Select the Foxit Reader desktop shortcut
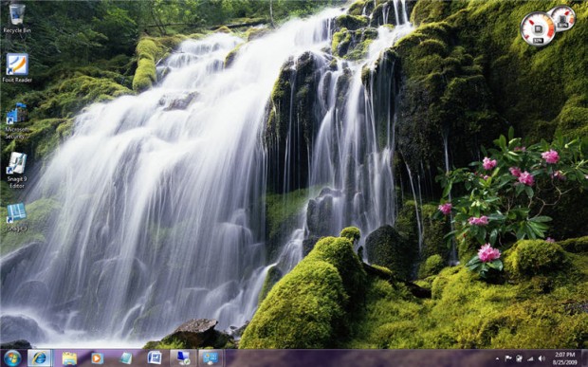The height and width of the screenshot is (367, 588). (x=17, y=68)
